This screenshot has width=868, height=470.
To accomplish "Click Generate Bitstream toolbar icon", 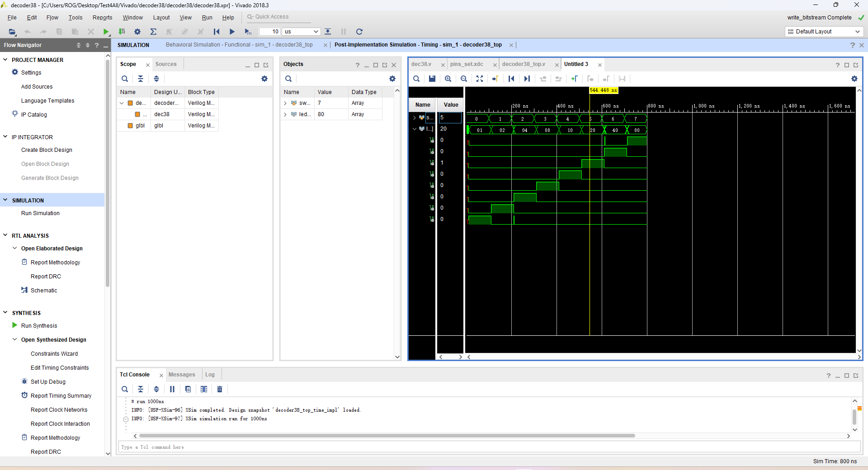I will 122,32.
